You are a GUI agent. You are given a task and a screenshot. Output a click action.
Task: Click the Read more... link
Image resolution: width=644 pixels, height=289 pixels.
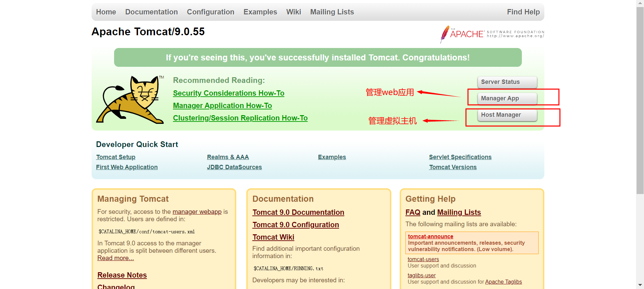click(115, 258)
